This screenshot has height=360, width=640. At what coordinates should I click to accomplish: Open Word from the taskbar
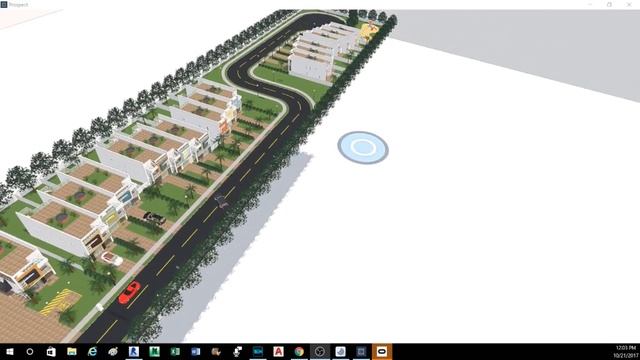pyautogui.click(x=196, y=351)
